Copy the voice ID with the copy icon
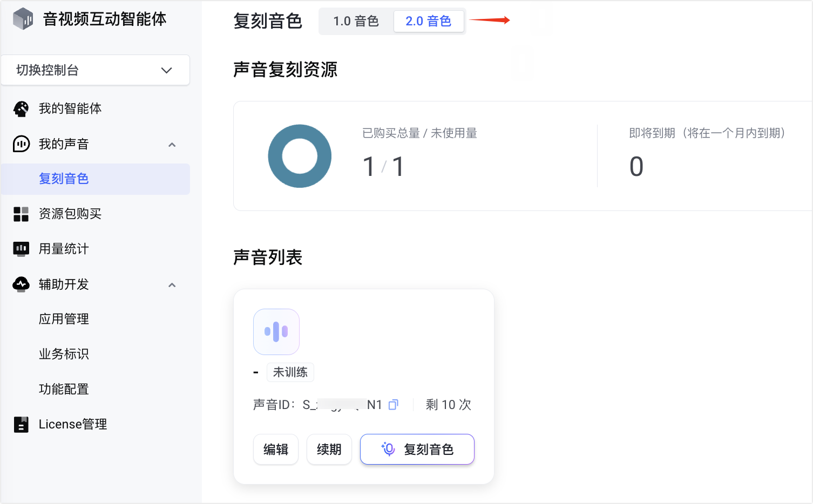The height and width of the screenshot is (504, 813). point(394,405)
